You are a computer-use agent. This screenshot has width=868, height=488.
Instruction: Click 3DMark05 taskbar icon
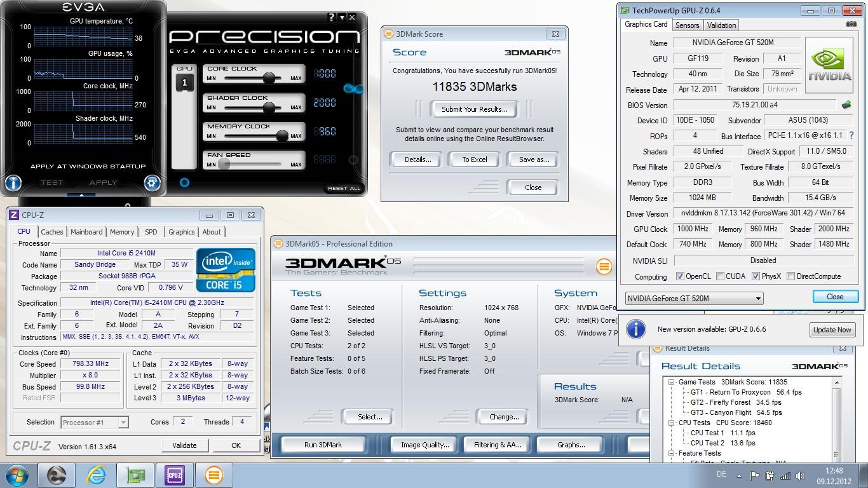[x=214, y=475]
